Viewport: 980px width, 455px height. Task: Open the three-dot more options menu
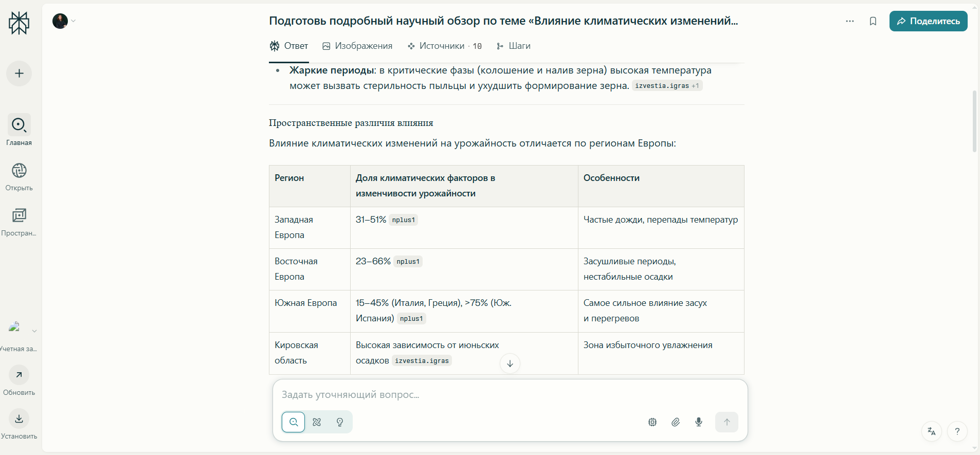(850, 21)
